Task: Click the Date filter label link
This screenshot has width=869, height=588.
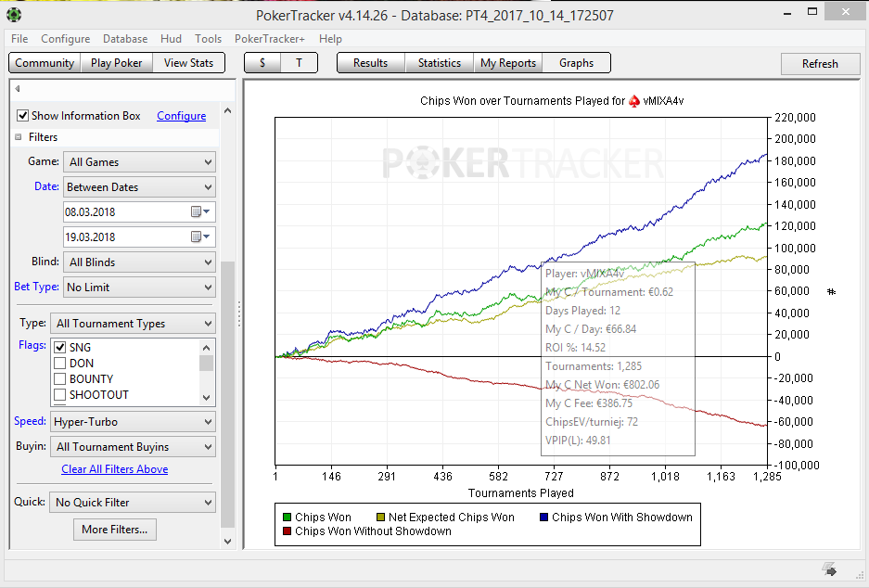Action: pos(46,186)
